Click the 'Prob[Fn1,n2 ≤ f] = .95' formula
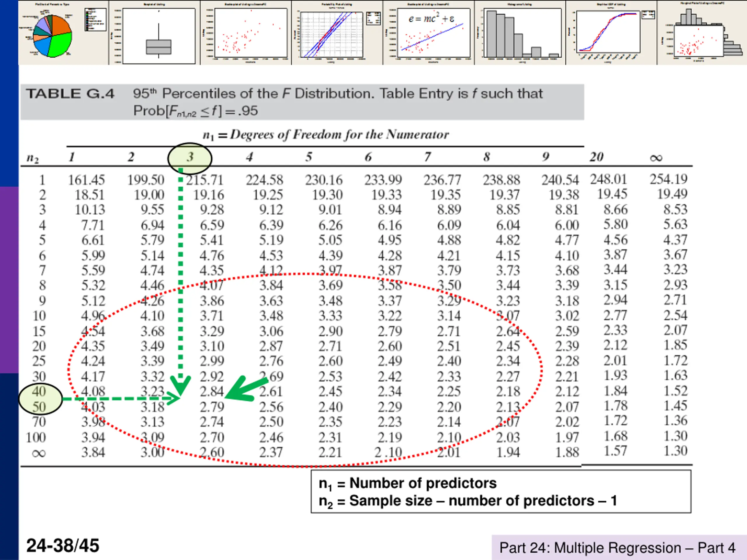Image resolution: width=747 pixels, height=560 pixels. [195, 111]
